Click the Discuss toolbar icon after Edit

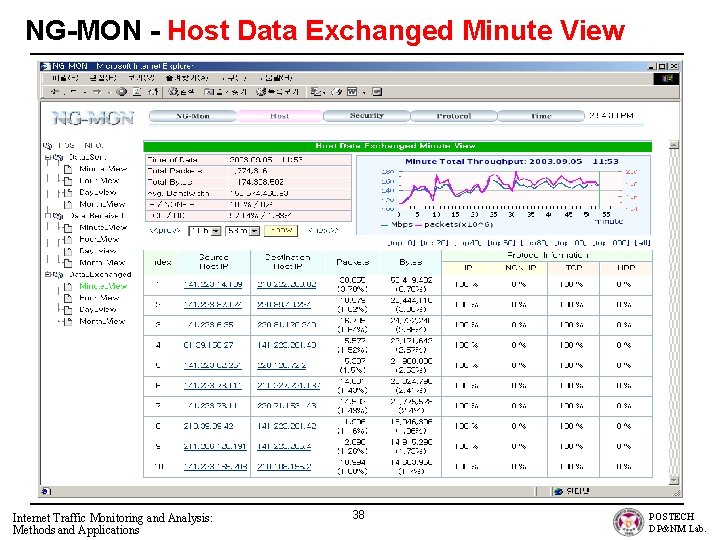pyautogui.click(x=377, y=92)
